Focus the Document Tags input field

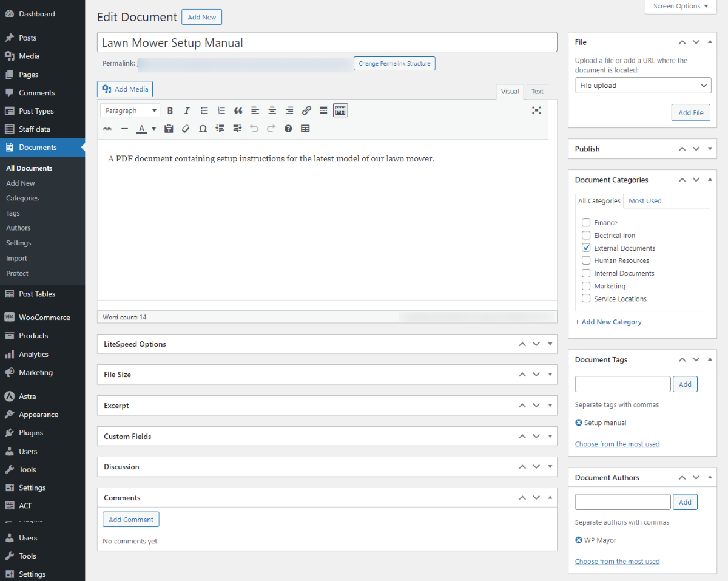click(x=623, y=384)
